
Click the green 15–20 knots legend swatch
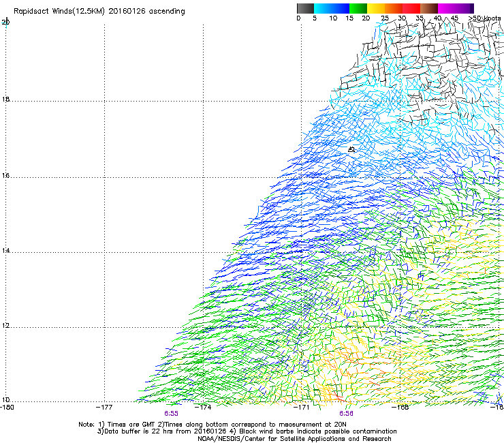pyautogui.click(x=358, y=8)
